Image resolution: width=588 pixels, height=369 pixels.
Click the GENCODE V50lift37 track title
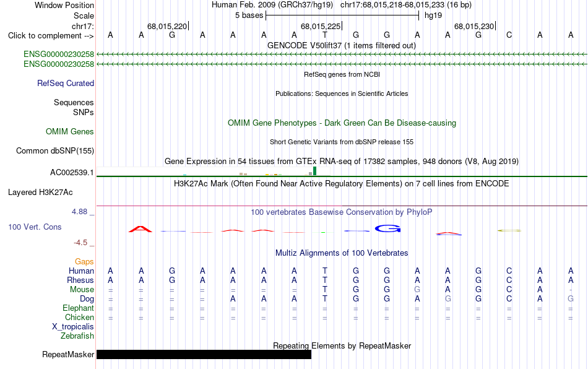(x=342, y=45)
